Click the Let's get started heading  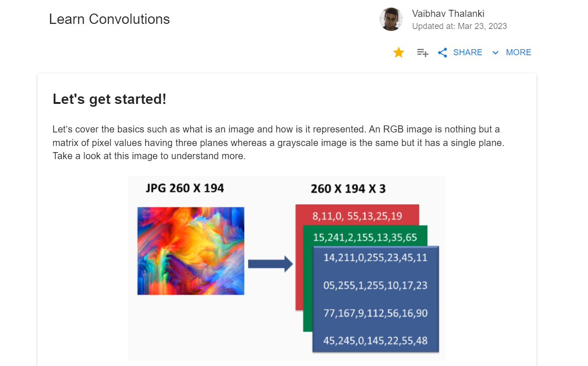(110, 99)
